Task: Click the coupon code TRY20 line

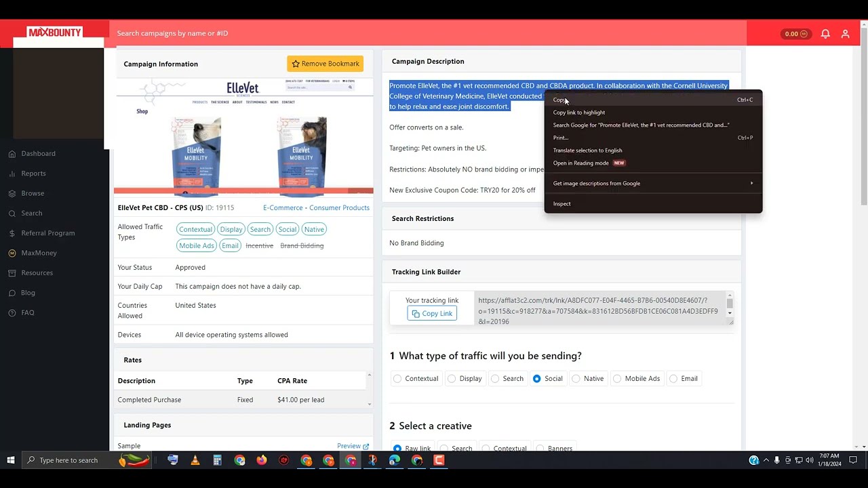Action: click(462, 190)
